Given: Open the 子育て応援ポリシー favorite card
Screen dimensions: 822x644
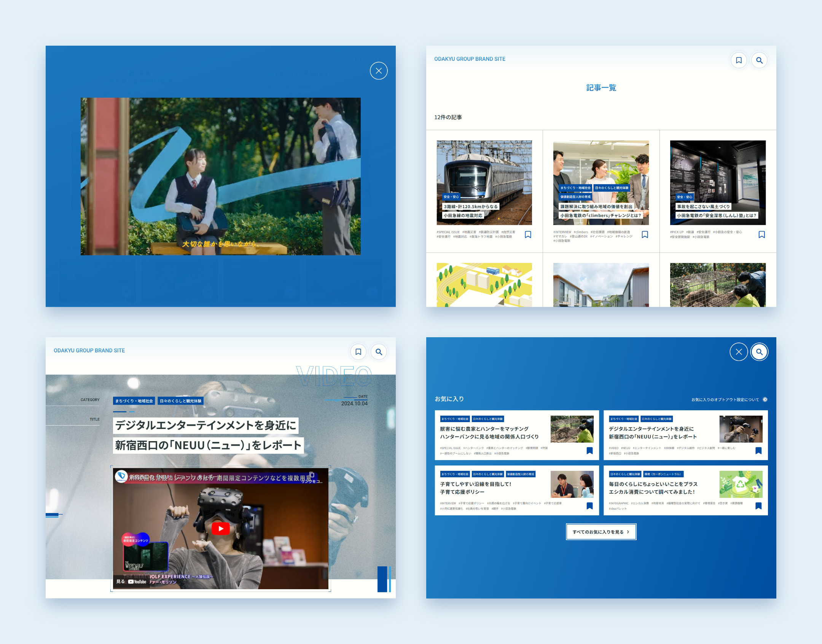Looking at the screenshot, I should [517, 490].
